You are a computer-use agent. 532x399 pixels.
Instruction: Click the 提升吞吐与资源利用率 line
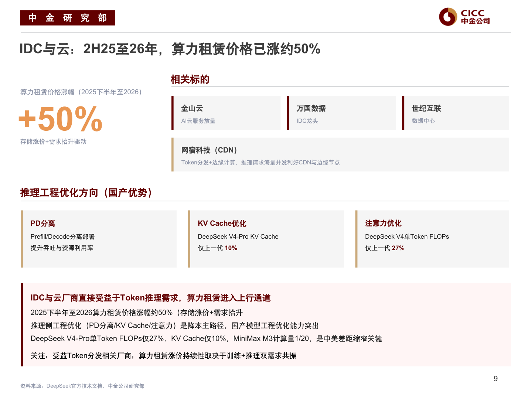[x=62, y=248]
